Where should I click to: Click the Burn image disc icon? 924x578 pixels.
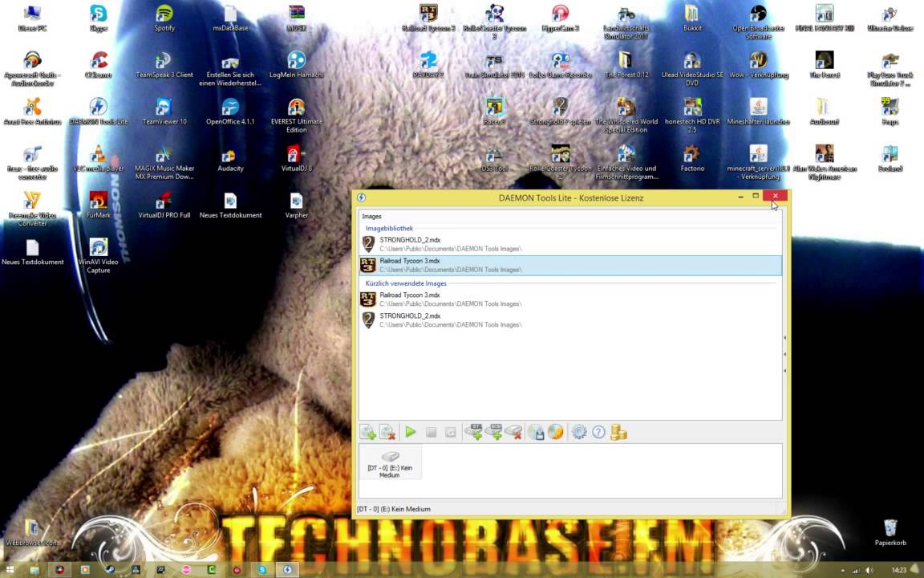tap(555, 433)
